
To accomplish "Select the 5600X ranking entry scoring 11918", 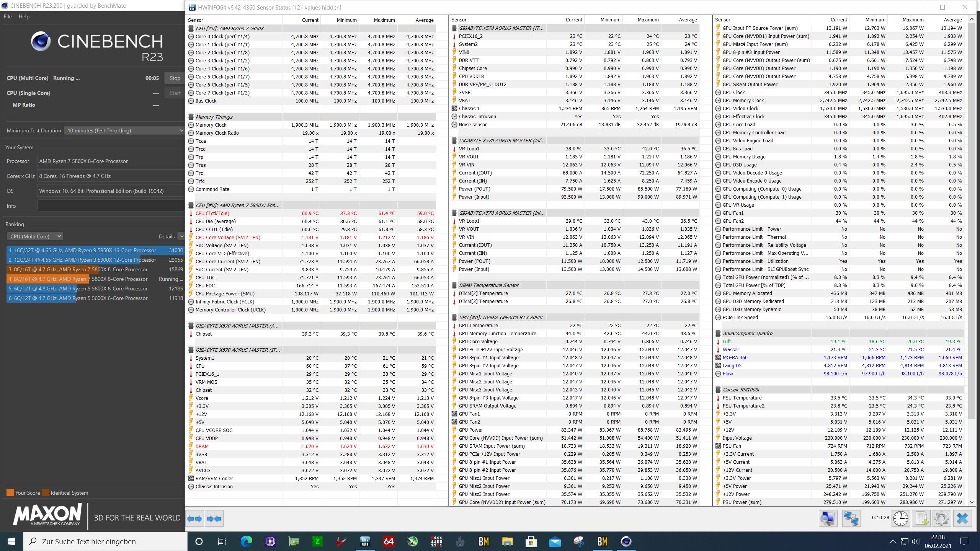I will (95, 298).
